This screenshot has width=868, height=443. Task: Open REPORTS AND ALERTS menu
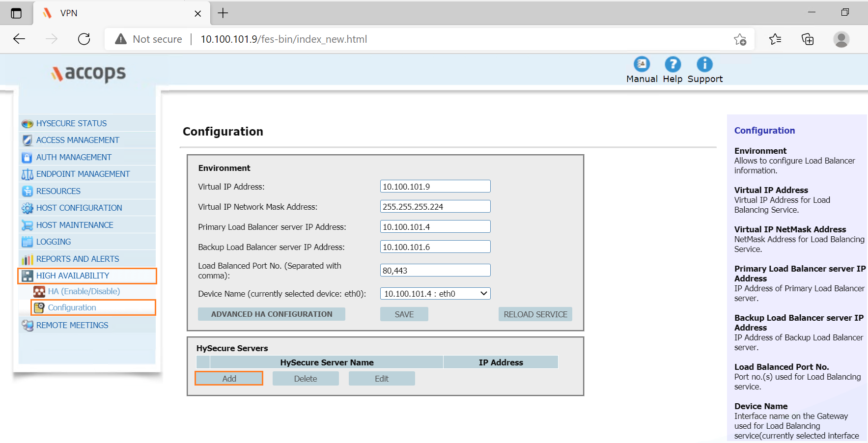pyautogui.click(x=78, y=259)
